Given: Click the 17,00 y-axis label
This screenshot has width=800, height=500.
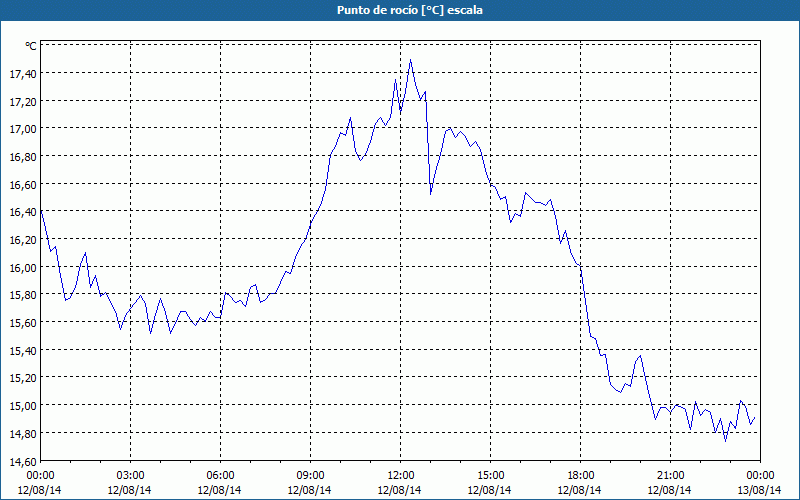Looking at the screenshot, I should pyautogui.click(x=23, y=129).
